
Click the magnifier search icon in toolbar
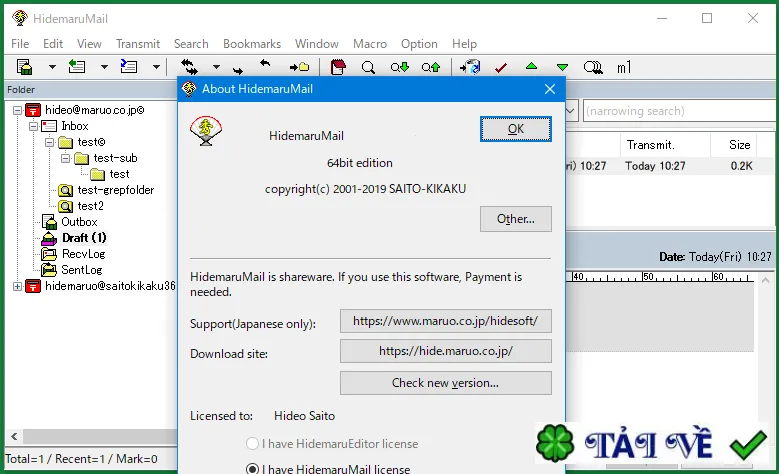tap(368, 67)
